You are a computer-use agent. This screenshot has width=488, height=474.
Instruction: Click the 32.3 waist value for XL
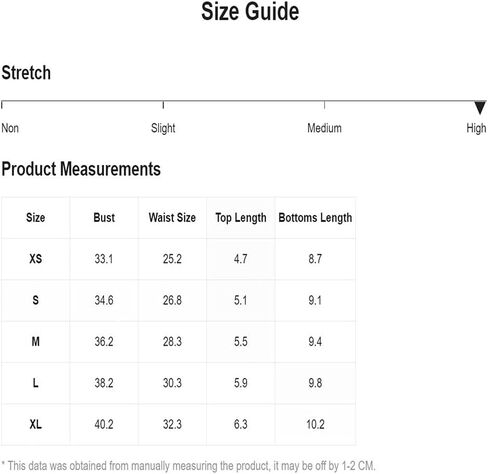tap(172, 424)
